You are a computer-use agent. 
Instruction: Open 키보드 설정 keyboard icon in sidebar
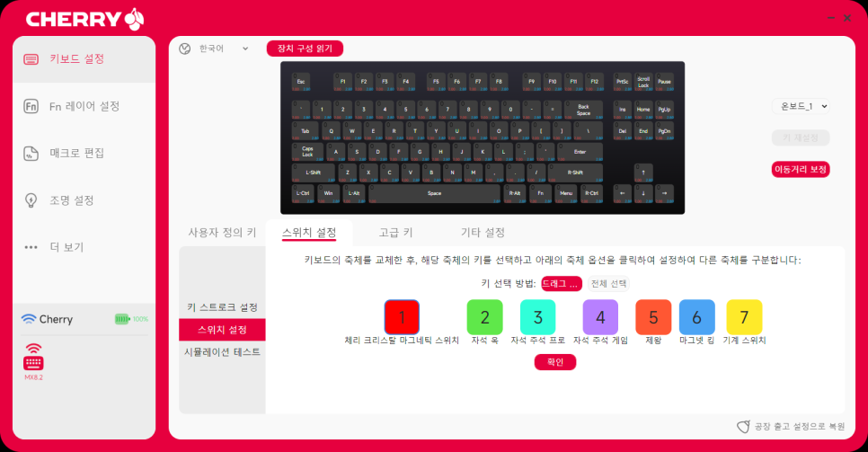click(x=31, y=59)
